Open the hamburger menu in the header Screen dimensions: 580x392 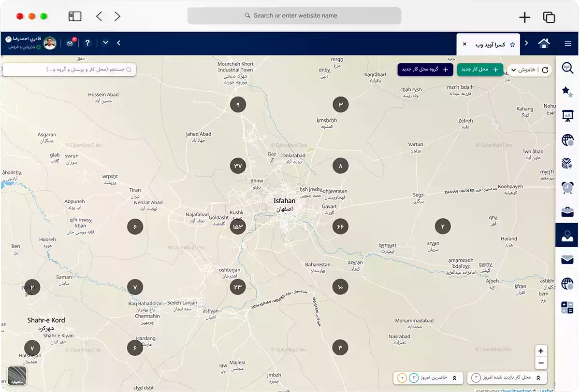[x=568, y=43]
